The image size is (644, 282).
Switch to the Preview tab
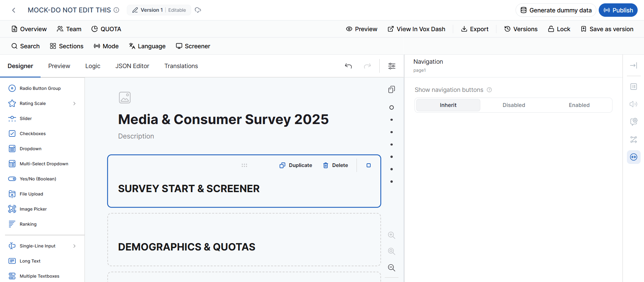59,66
